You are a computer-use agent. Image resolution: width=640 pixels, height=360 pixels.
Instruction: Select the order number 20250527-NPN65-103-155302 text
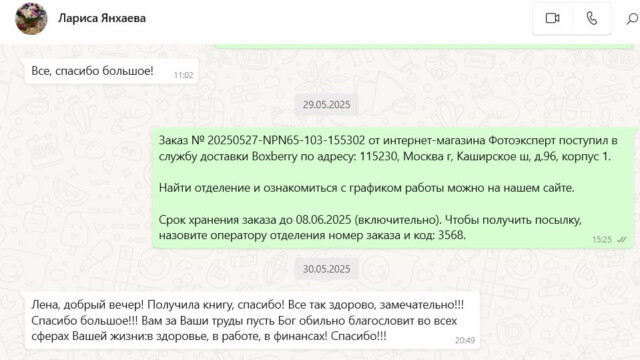pos(286,140)
